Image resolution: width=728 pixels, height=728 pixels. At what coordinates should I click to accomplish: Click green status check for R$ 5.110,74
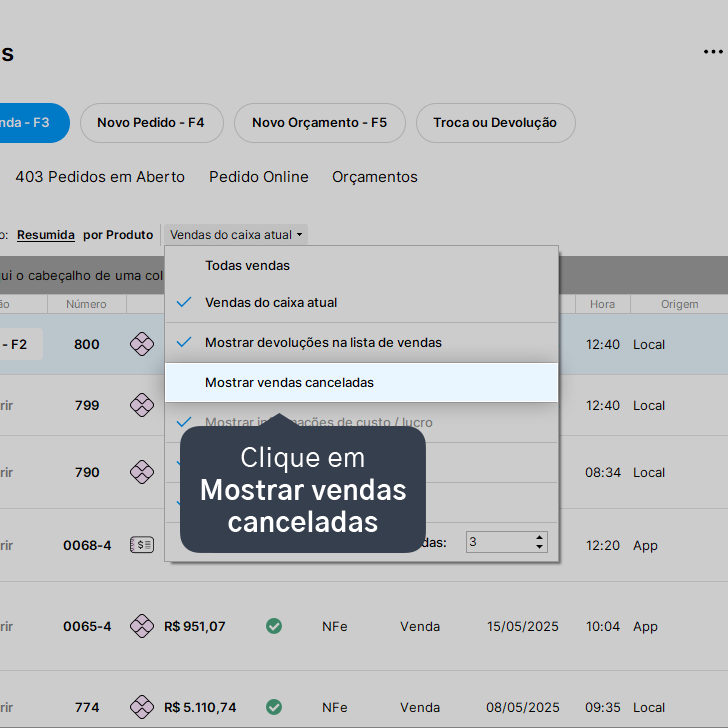(x=274, y=707)
